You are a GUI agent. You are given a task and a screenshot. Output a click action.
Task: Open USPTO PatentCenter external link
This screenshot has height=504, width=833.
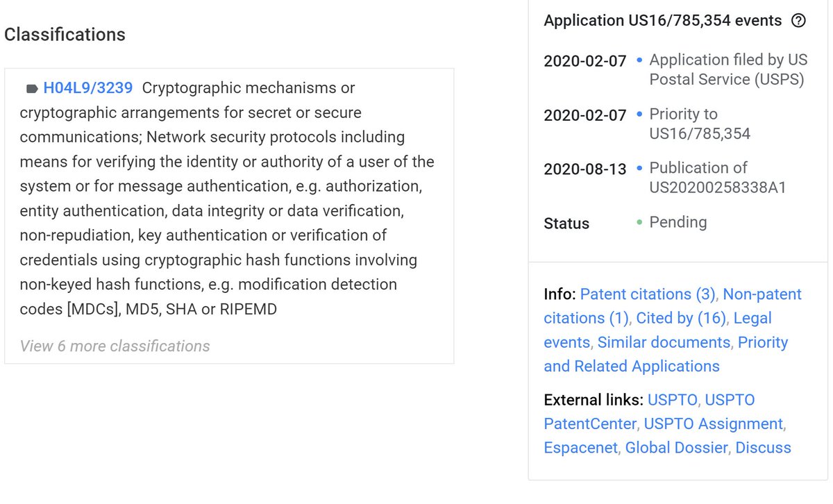point(649,412)
